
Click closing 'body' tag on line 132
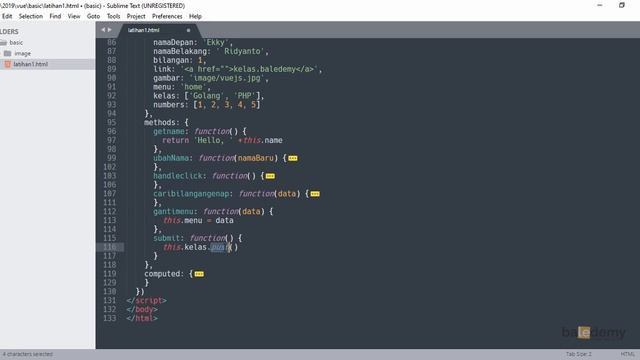144,310
